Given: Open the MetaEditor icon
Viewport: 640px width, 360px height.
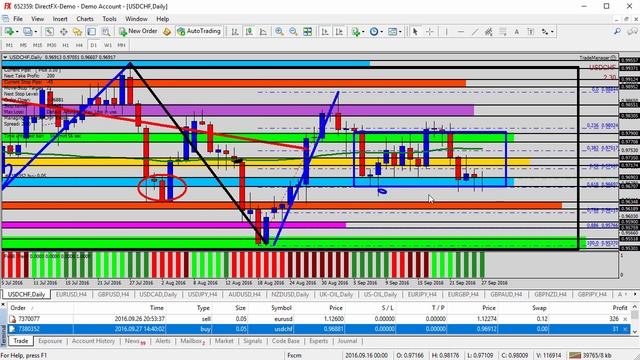Looking at the screenshot, I should [167, 31].
